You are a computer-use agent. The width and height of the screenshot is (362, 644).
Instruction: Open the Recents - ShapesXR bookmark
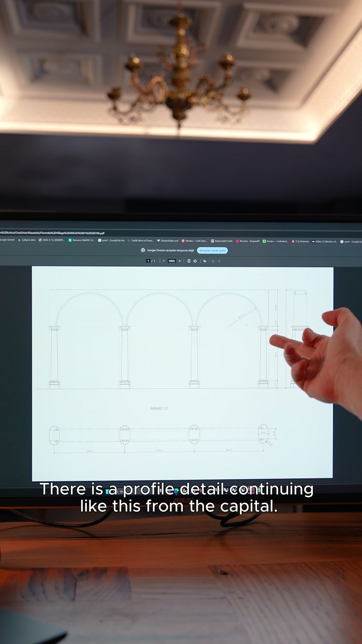pos(248,241)
